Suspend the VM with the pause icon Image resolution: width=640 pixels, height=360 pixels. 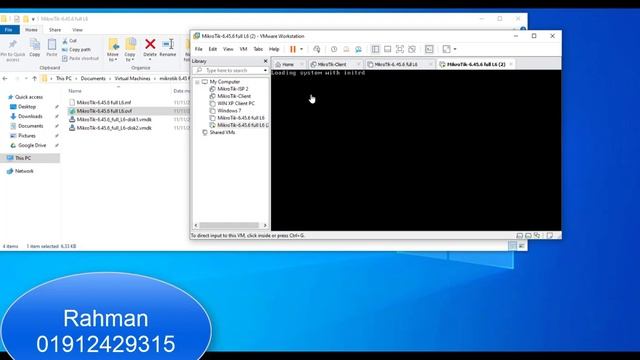[293, 49]
